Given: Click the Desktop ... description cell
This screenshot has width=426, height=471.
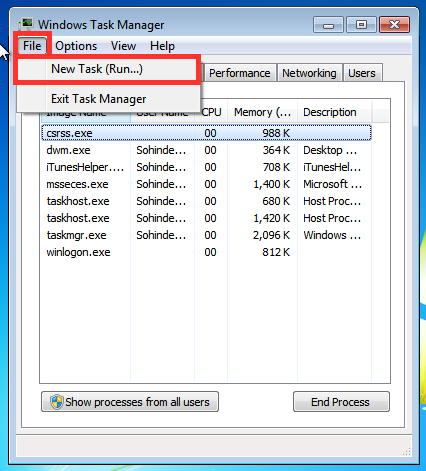Looking at the screenshot, I should point(330,150).
